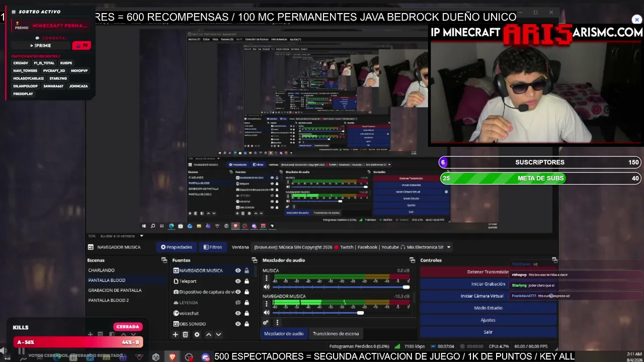Click camera icon of Dispositivo de captura
Screen dimensions: 644x362
pos(176,292)
